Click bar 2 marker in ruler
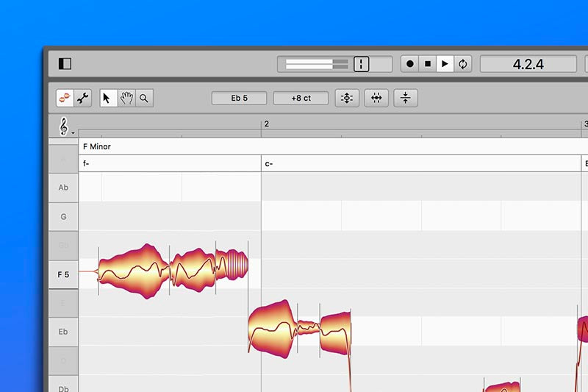This screenshot has height=392, width=588. 266,124
